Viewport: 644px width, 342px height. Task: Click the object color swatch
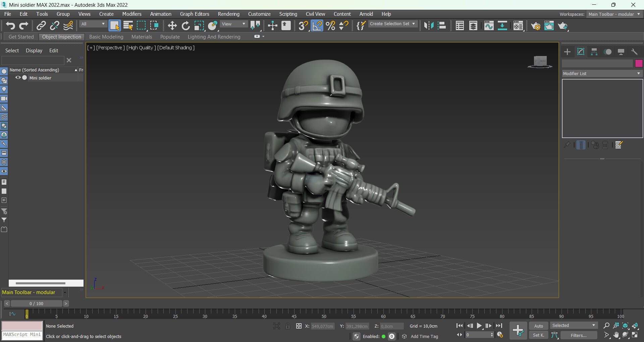(x=639, y=63)
